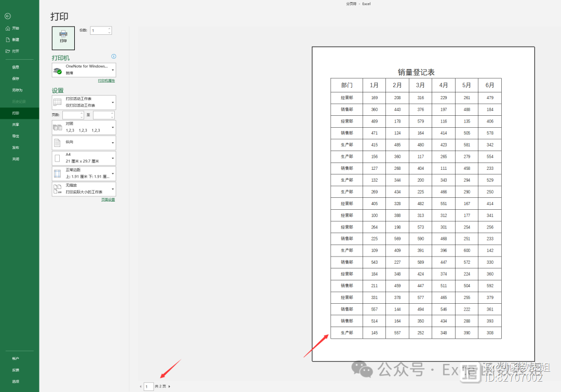
Task: Expand the print active sheets (打印活动工作表) dropdown
Action: click(x=84, y=102)
